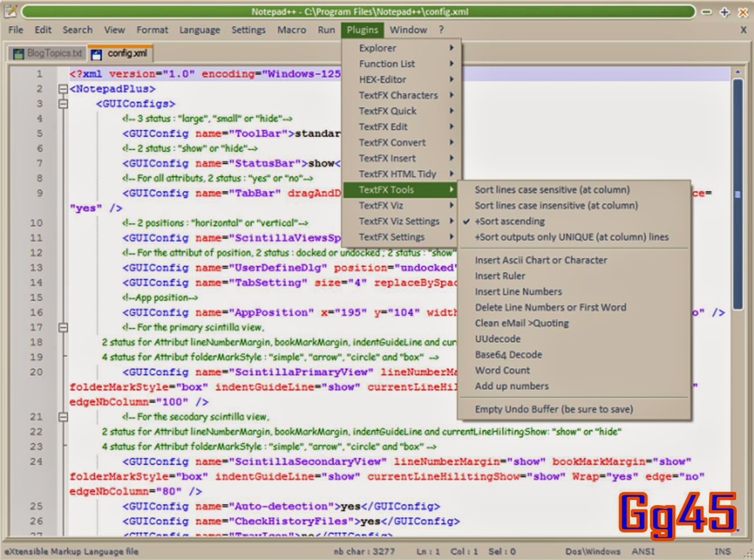Viewport: 754px width, 560px height.
Task: Choose Delete Line Numbers or First Word
Action: pos(574,307)
